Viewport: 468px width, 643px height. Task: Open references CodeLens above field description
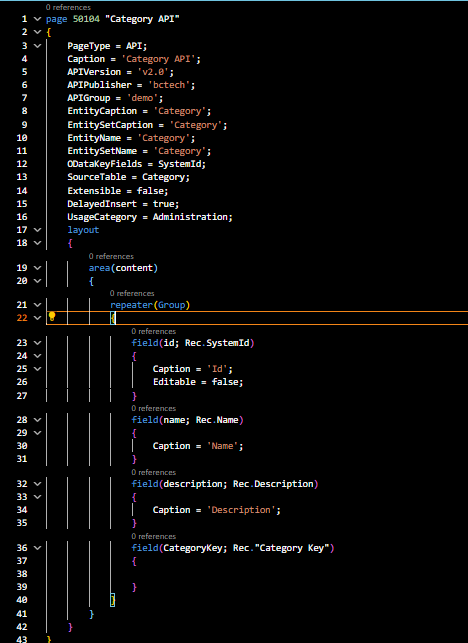[153, 472]
